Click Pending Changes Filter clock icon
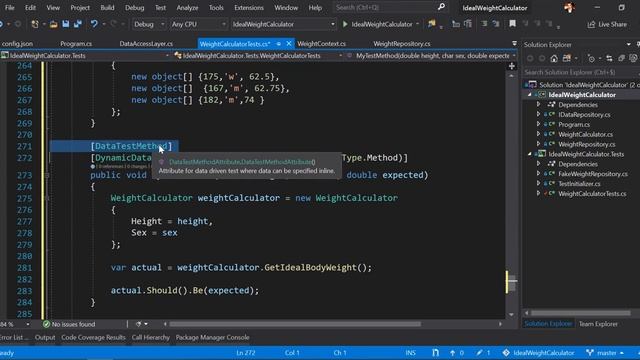 (591, 59)
